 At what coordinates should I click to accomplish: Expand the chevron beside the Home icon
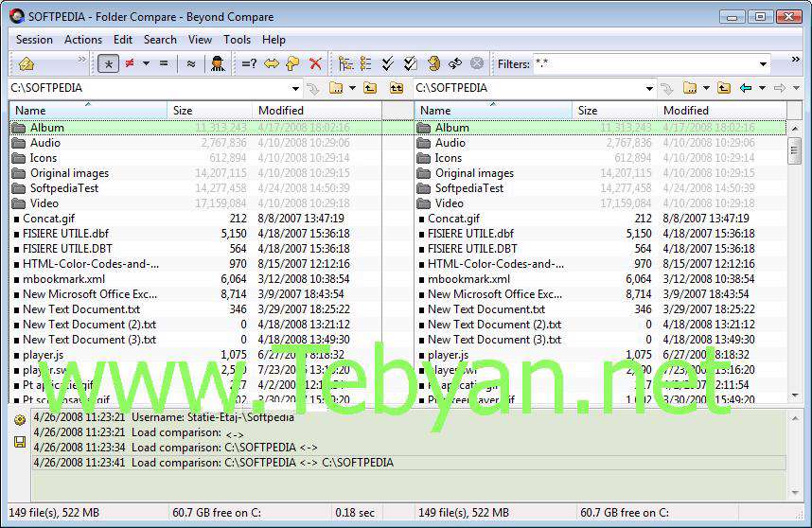(x=81, y=60)
